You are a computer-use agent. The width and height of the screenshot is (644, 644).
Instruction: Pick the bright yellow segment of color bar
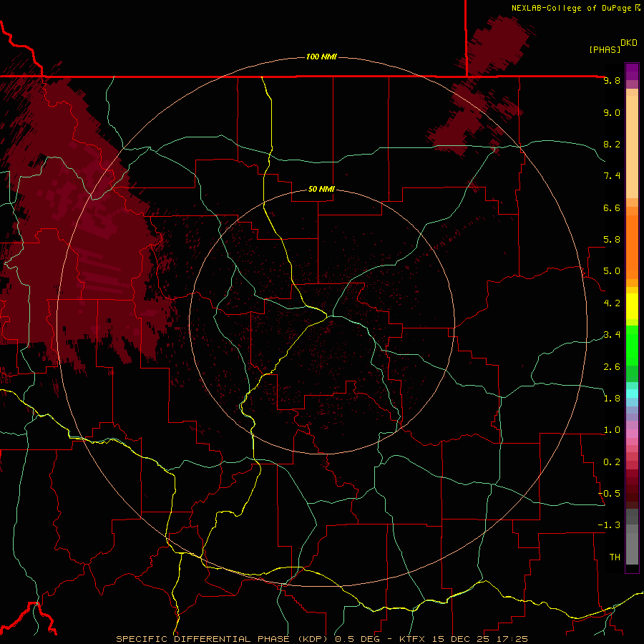[632, 306]
